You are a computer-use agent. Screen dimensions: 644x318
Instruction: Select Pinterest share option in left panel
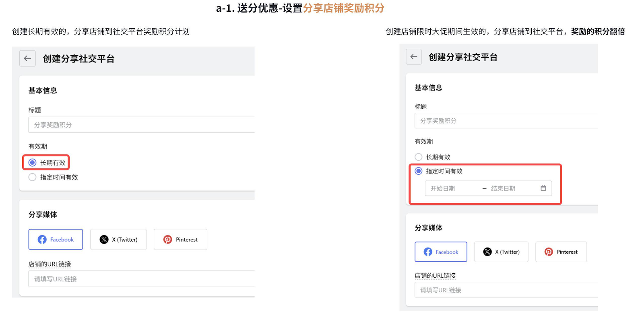(x=180, y=240)
